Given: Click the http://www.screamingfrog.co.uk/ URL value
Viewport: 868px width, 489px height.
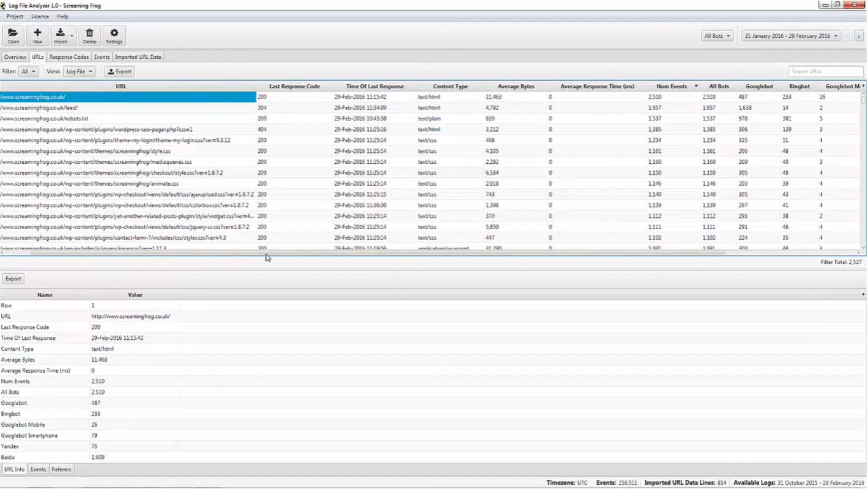Looking at the screenshot, I should [x=131, y=317].
